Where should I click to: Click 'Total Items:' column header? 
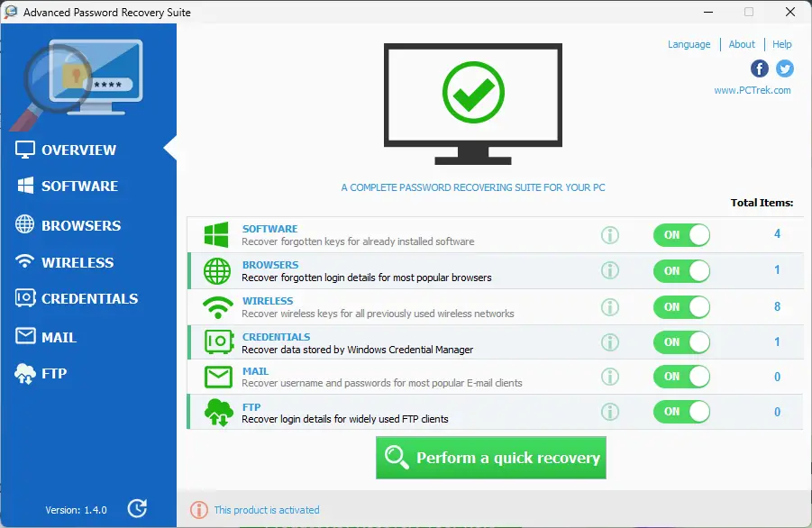pyautogui.click(x=762, y=203)
